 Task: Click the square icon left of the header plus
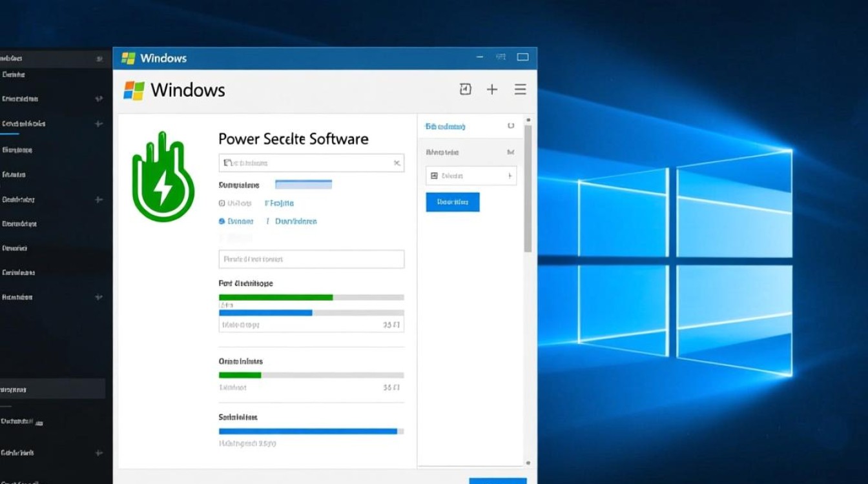coord(465,90)
